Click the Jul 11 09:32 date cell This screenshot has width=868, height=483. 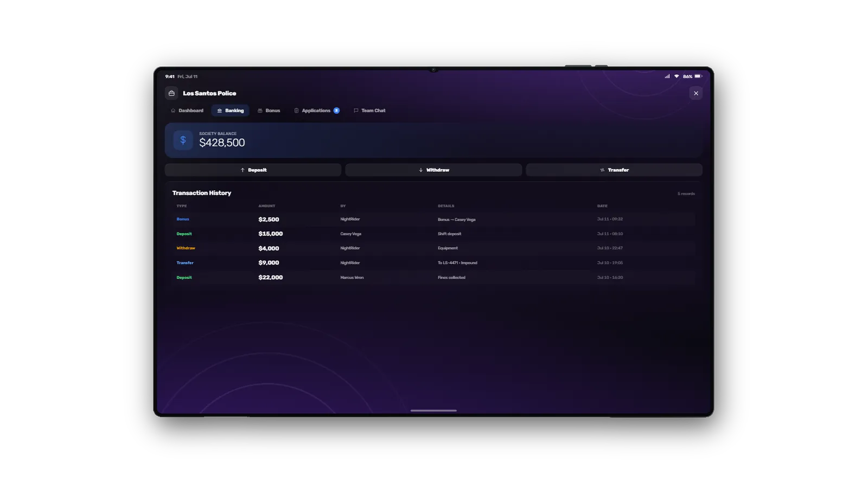coord(610,219)
